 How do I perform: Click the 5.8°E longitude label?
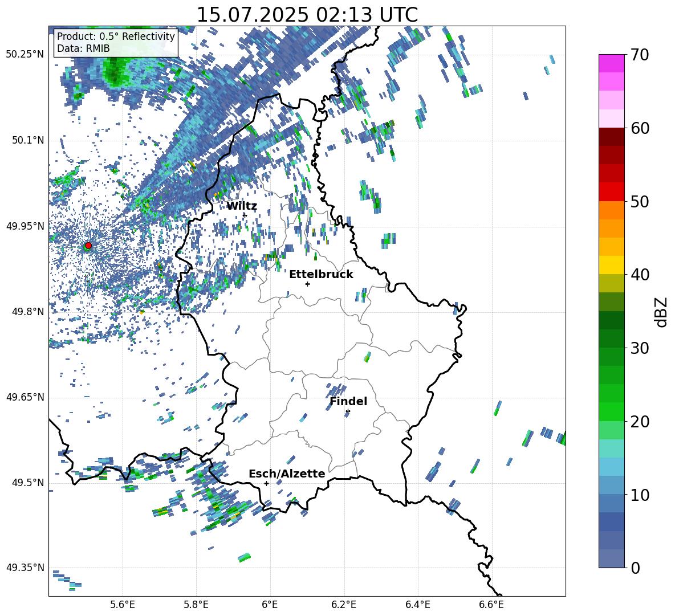[196, 605]
